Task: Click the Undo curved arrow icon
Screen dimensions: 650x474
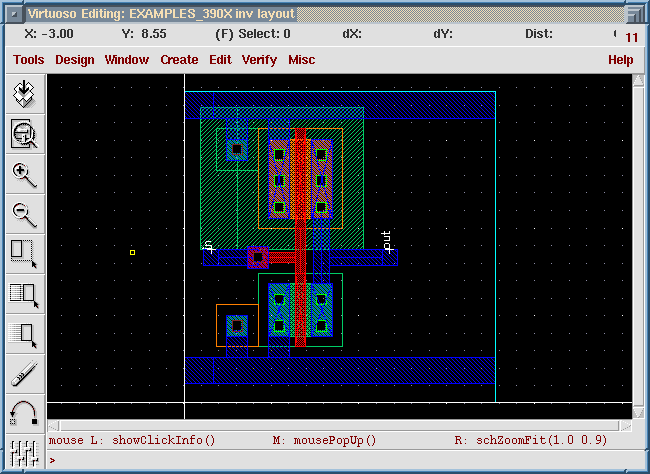Action: [24, 413]
